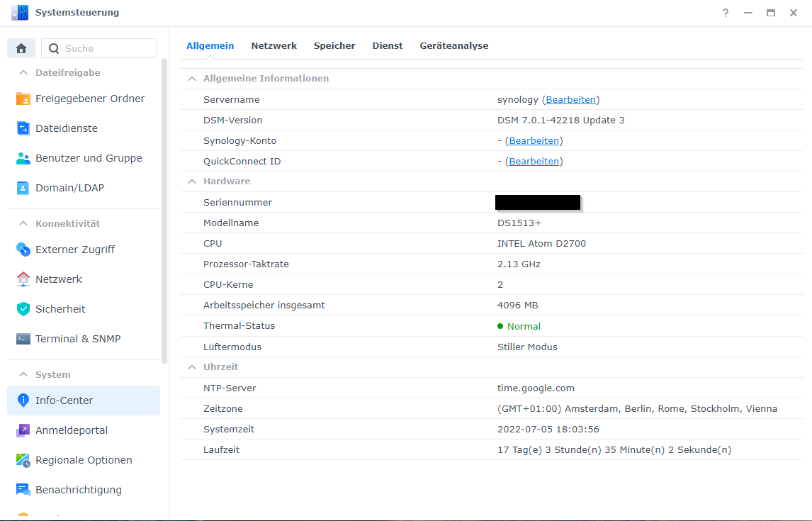Collapse the Uhrzeit section
The height and width of the screenshot is (521, 812).
pyautogui.click(x=192, y=366)
